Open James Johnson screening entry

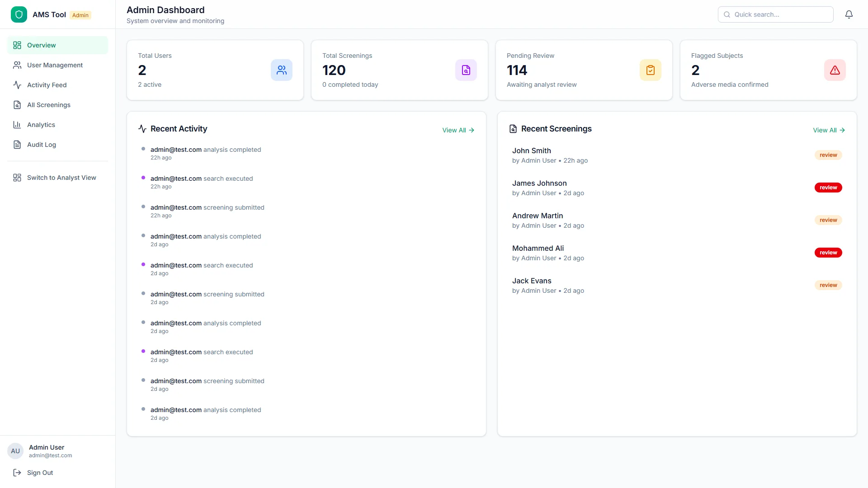[x=677, y=188]
